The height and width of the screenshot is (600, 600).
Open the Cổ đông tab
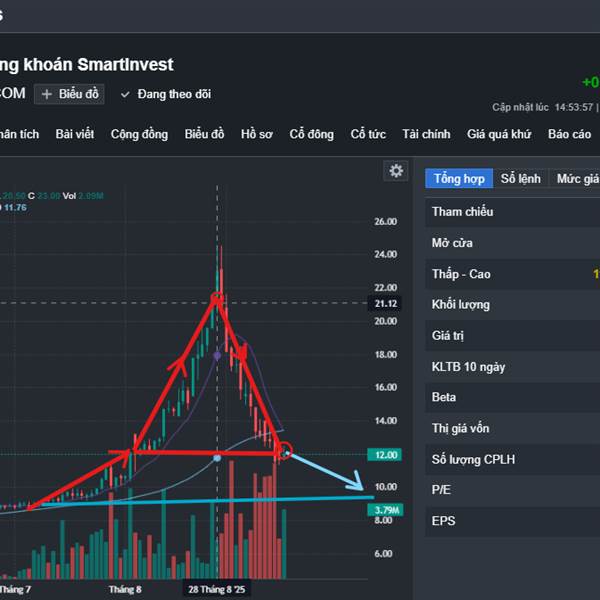click(x=311, y=134)
